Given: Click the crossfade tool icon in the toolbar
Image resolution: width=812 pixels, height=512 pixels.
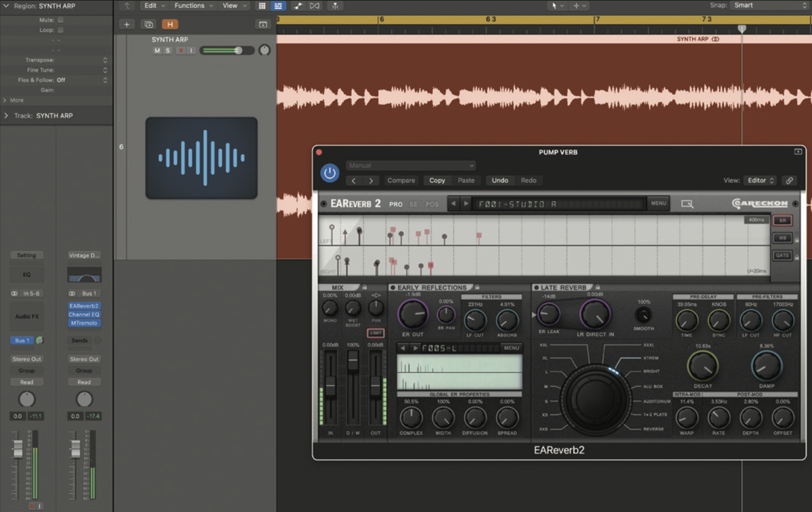Looking at the screenshot, I should (313, 5).
